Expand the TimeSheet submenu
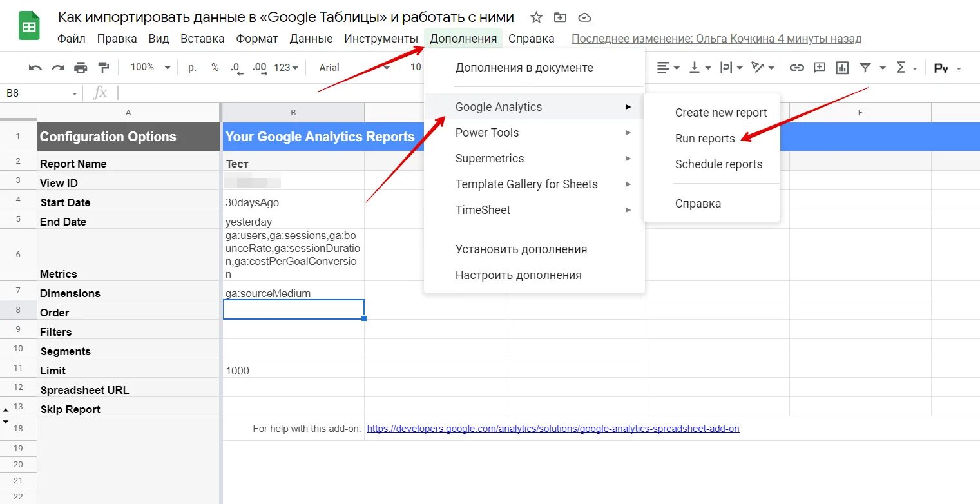Viewport: 980px width, 504px height. pyautogui.click(x=534, y=210)
